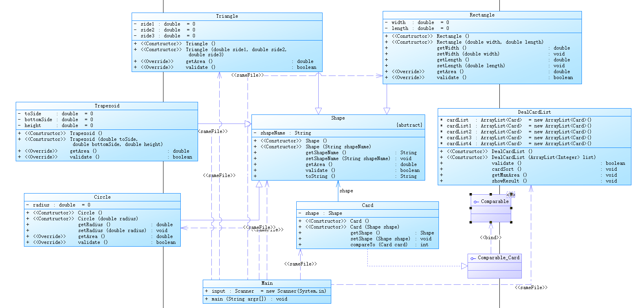The width and height of the screenshot is (644, 308).
Task: Click the abstract Shape class title
Action: pyautogui.click(x=338, y=118)
